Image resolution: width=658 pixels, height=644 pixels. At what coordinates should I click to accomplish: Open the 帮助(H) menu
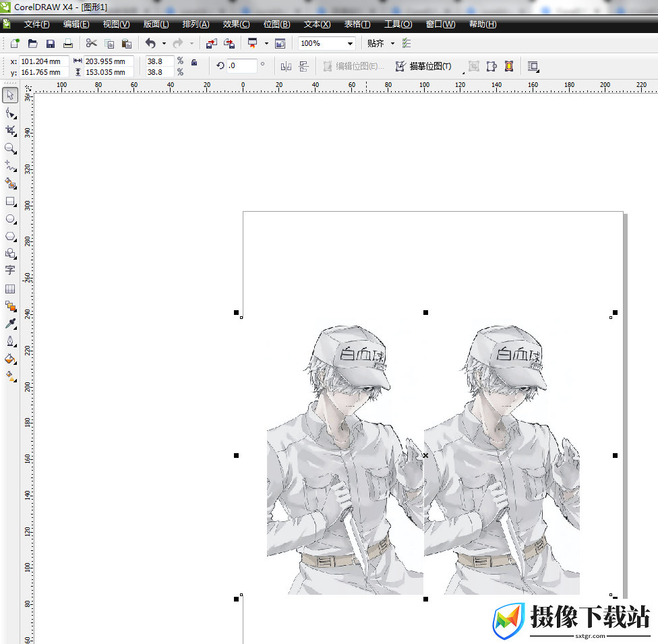pyautogui.click(x=483, y=24)
